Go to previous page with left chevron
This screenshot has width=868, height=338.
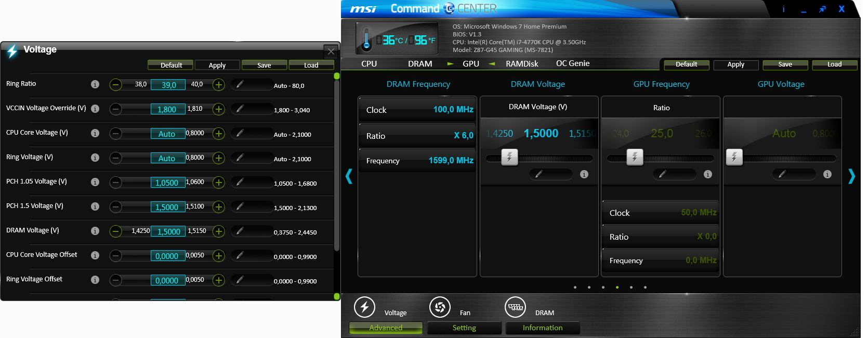(349, 176)
